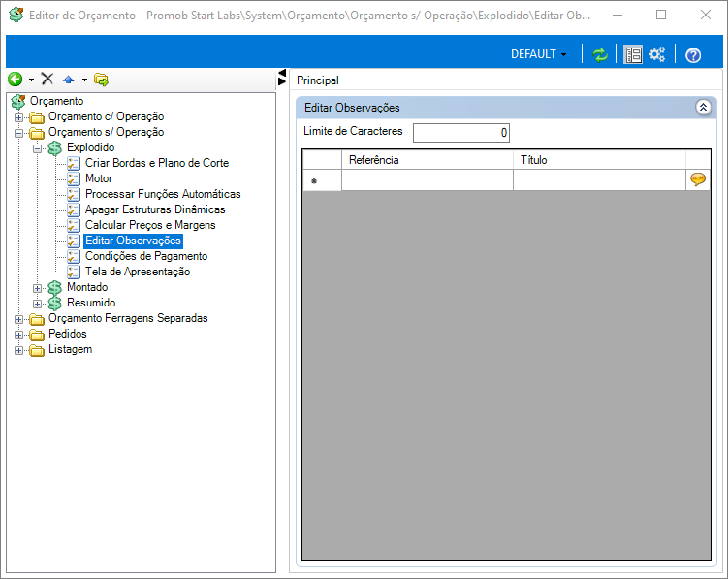
Task: Expand the Orçamento c/ Operação folder
Action: tap(18, 117)
